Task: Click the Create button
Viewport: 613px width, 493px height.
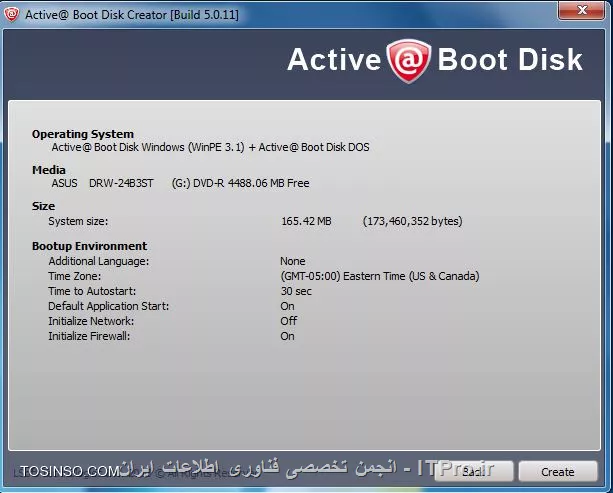Action: (x=558, y=471)
